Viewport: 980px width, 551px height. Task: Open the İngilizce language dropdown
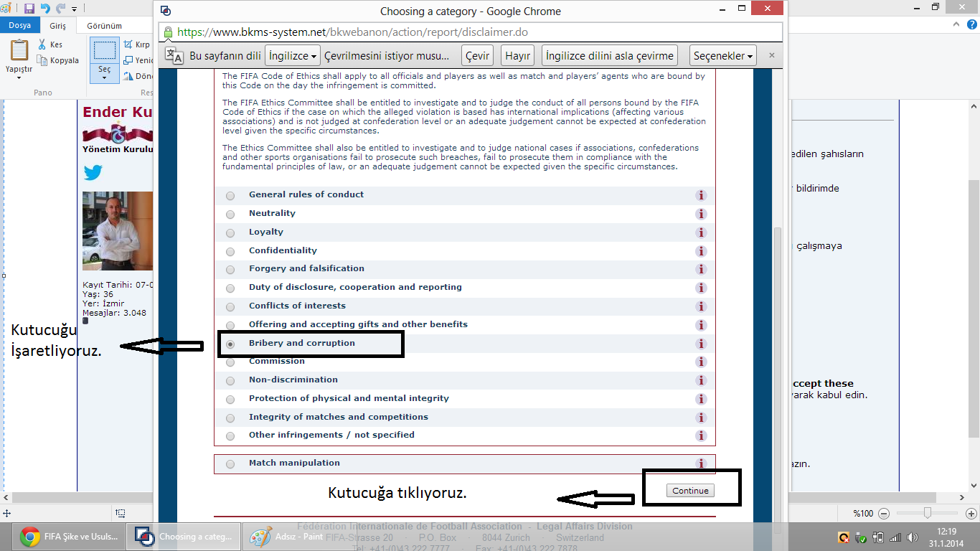[292, 55]
